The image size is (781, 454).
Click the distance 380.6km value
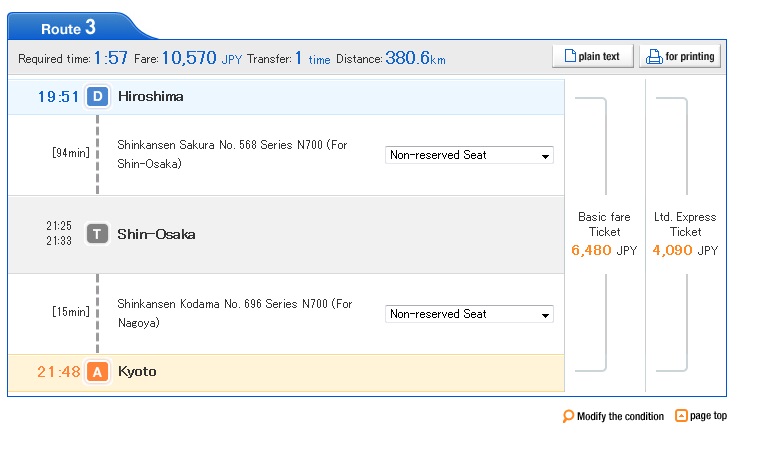pyautogui.click(x=415, y=58)
